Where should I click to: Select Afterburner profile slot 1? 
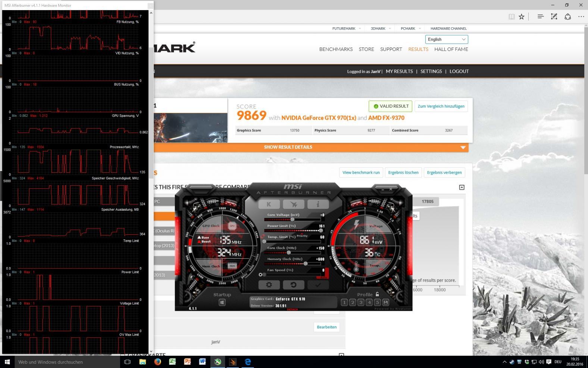pos(344,302)
